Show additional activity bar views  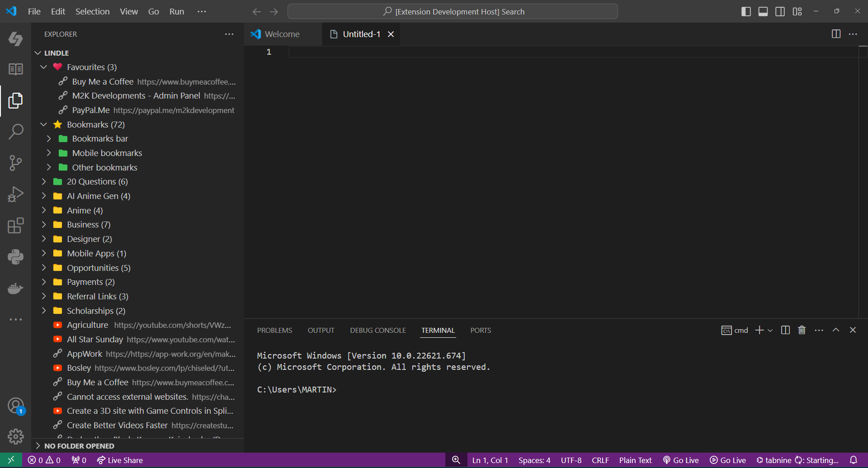[x=15, y=319]
